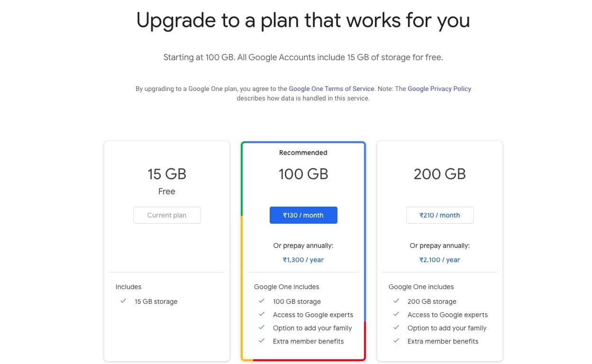Choose the ₹210 / month plan button

point(440,215)
